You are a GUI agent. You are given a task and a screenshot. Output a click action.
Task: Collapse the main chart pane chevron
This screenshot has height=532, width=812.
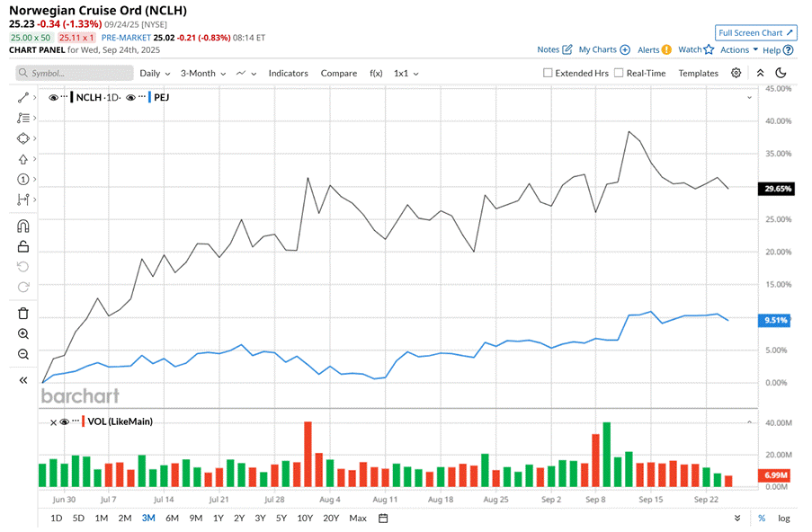[749, 98]
